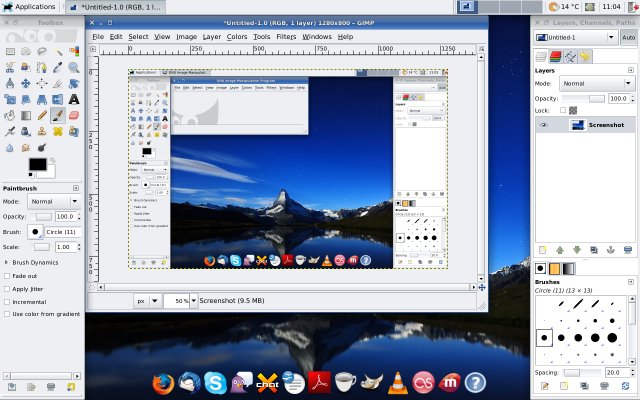Image resolution: width=640 pixels, height=400 pixels.
Task: Select the Color Picker tool
Action: (x=58, y=67)
